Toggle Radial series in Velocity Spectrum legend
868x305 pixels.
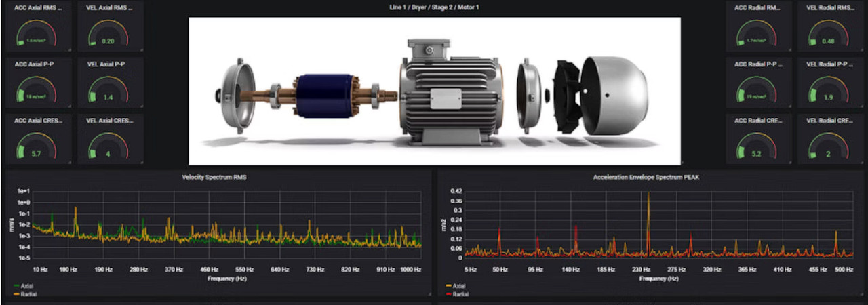point(28,294)
